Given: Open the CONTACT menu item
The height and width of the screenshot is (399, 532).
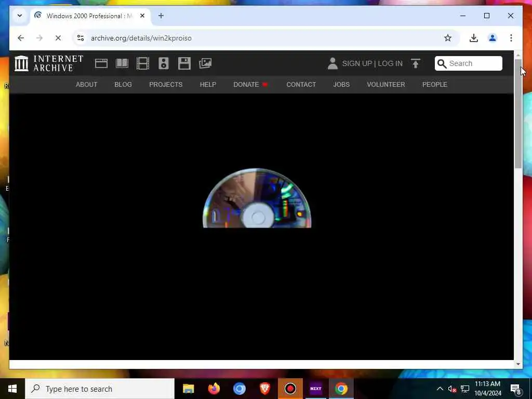Looking at the screenshot, I should [x=301, y=85].
